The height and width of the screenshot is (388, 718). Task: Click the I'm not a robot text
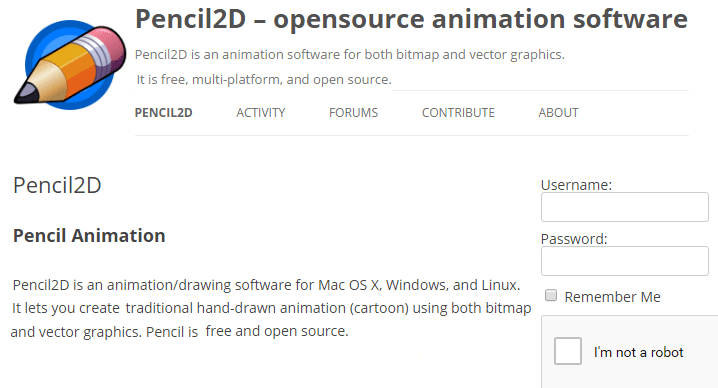[638, 352]
